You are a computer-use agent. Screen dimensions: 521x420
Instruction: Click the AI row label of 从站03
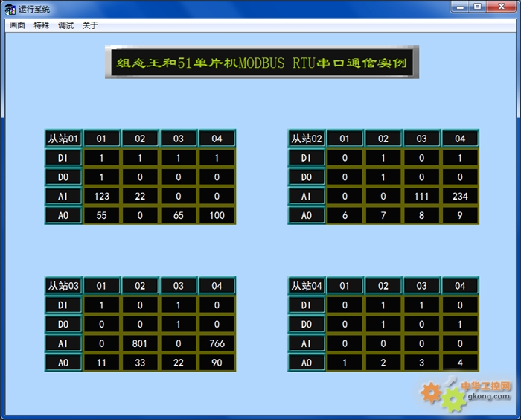63,343
